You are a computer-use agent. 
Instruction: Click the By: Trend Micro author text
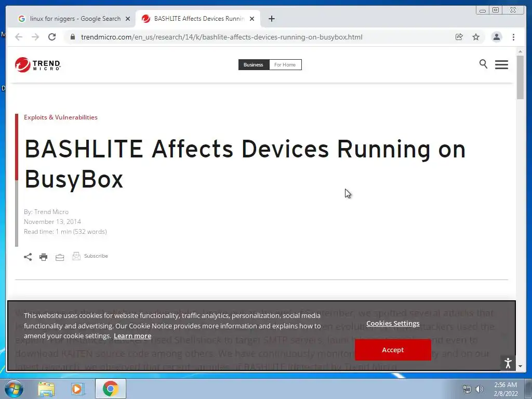coord(46,212)
